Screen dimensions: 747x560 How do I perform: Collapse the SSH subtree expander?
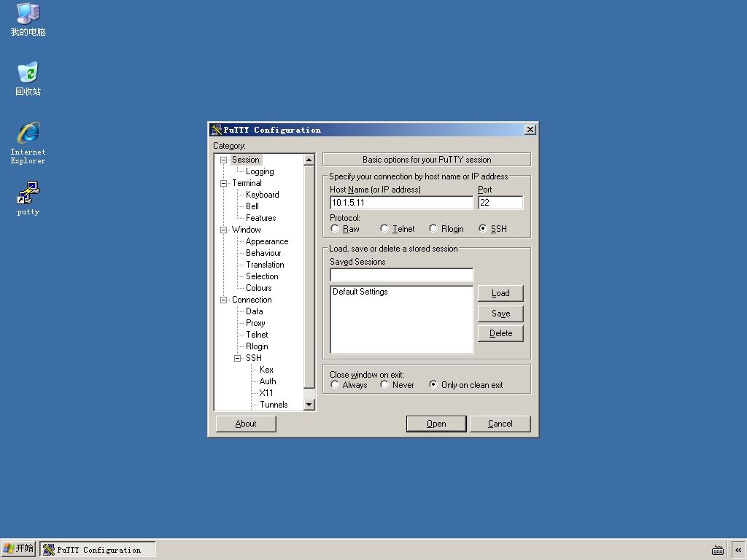point(237,358)
